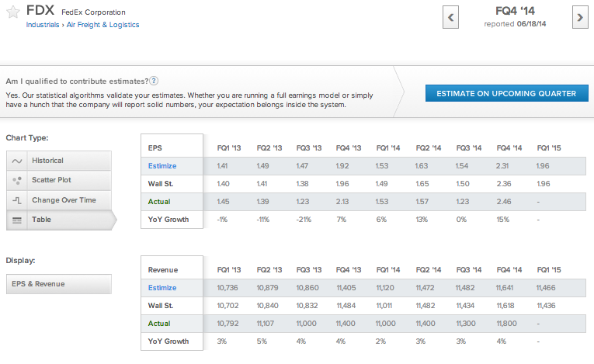Image resolution: width=594 pixels, height=364 pixels.
Task: Open Air Freight & Logistics link
Action: click(102, 25)
